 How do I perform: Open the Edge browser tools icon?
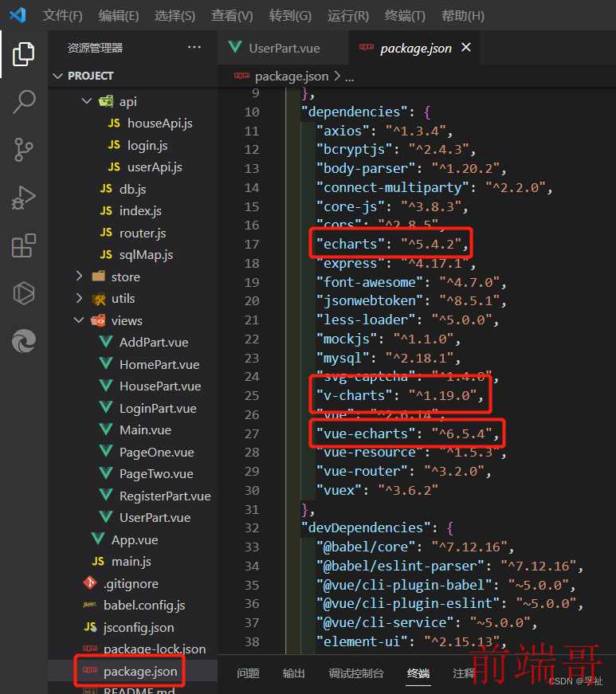pos(23,341)
